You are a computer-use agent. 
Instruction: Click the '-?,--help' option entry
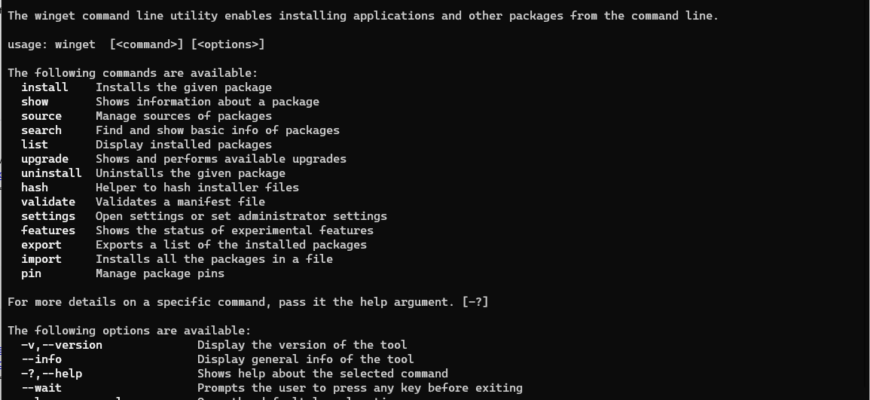(52, 374)
